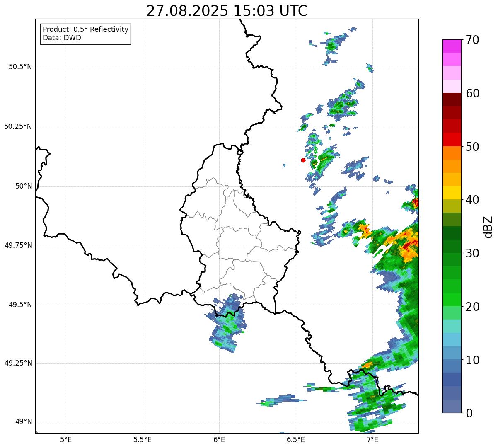Click the 50.5°N latitude label
Image resolution: width=498 pixels, height=448 pixels.
20,67
